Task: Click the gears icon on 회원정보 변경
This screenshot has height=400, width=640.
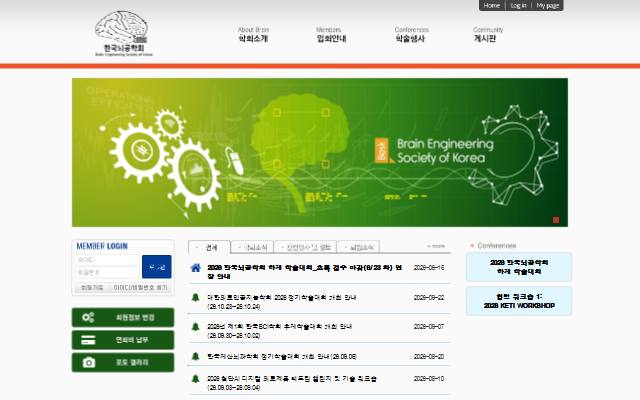Action: click(x=88, y=317)
